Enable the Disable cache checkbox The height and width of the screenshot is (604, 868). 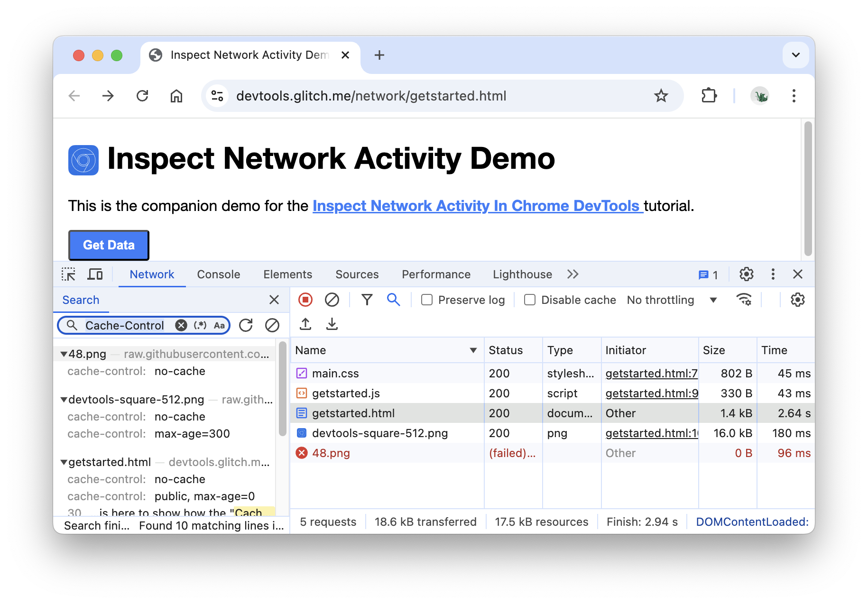[529, 300]
